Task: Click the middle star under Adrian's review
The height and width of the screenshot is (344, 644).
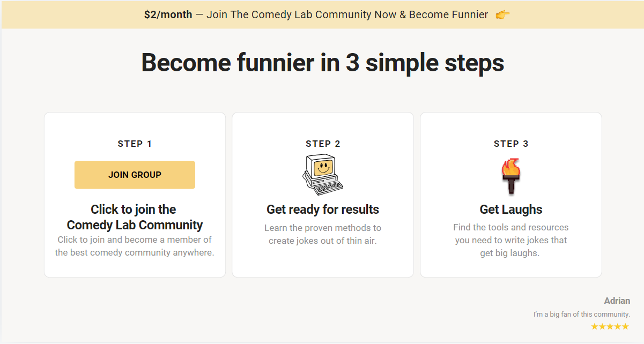Action: point(610,326)
